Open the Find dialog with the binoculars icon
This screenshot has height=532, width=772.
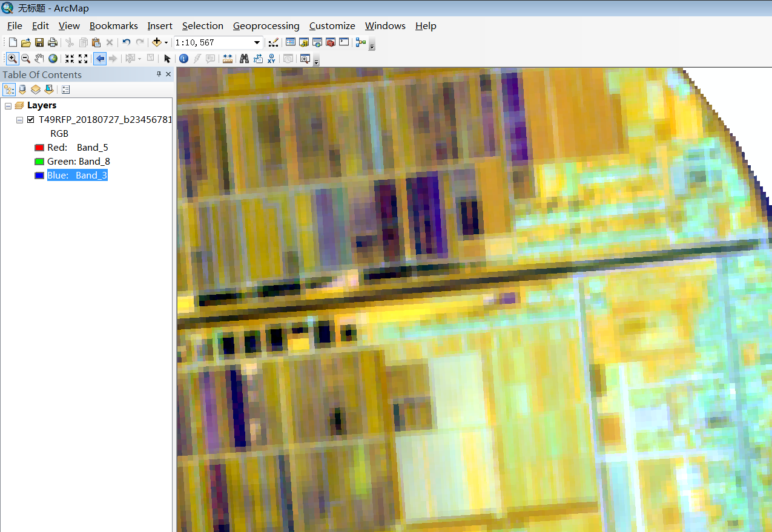pyautogui.click(x=243, y=59)
